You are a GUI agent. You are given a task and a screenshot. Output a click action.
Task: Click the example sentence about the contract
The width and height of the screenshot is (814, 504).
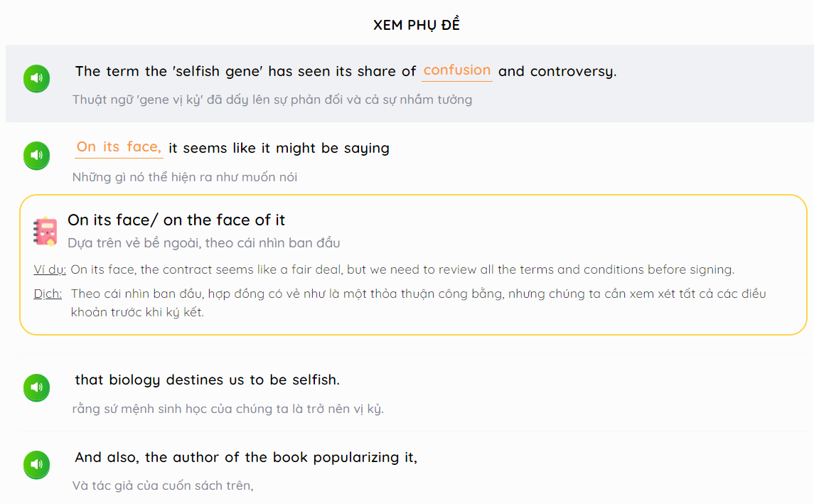[402, 269]
